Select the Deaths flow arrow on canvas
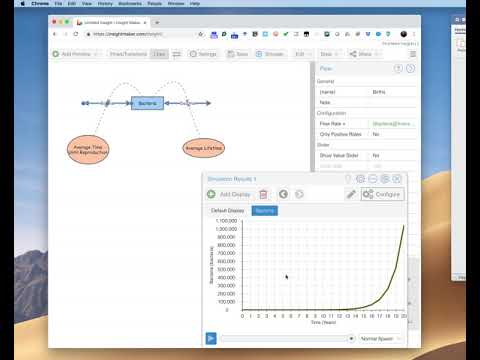Image resolution: width=480 pixels, height=360 pixels. coord(188,103)
